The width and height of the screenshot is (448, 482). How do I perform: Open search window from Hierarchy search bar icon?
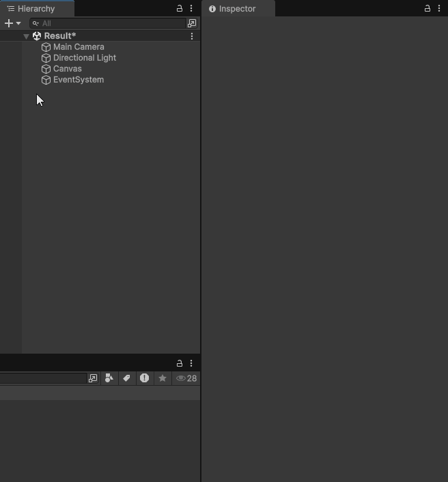click(x=192, y=23)
